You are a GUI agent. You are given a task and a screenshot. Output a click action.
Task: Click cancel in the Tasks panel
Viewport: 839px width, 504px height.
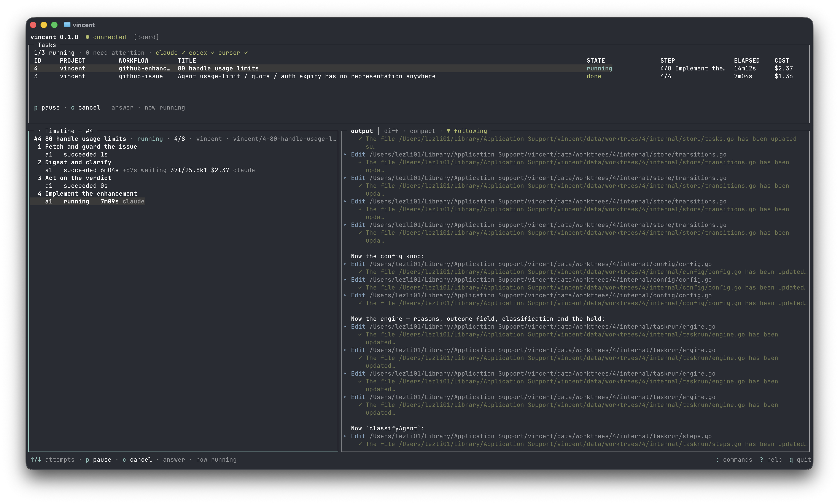(86, 107)
